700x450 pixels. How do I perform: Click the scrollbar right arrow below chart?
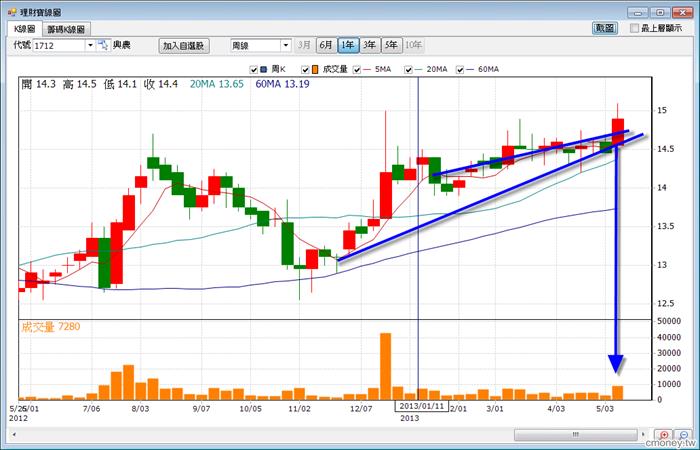click(643, 435)
